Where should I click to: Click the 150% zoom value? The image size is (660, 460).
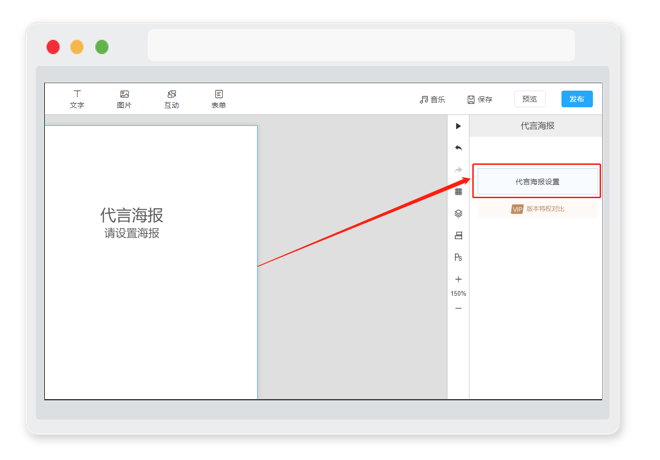click(458, 293)
